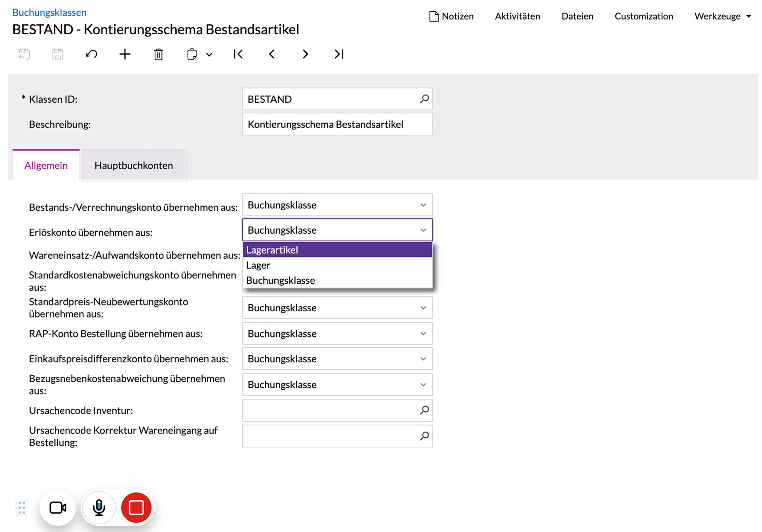Click into the Beschreibung text field
The image size is (762, 532).
[x=337, y=124]
